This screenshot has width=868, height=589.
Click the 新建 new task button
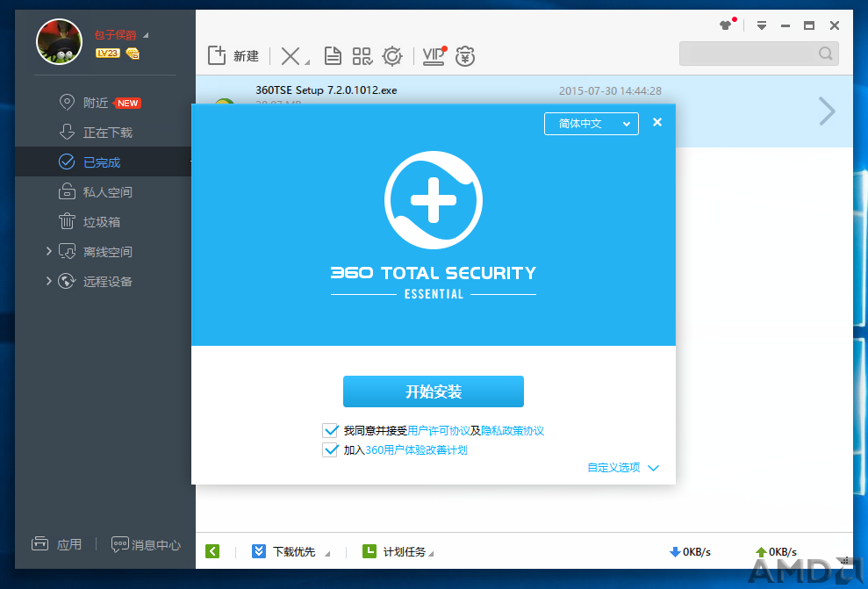point(233,56)
